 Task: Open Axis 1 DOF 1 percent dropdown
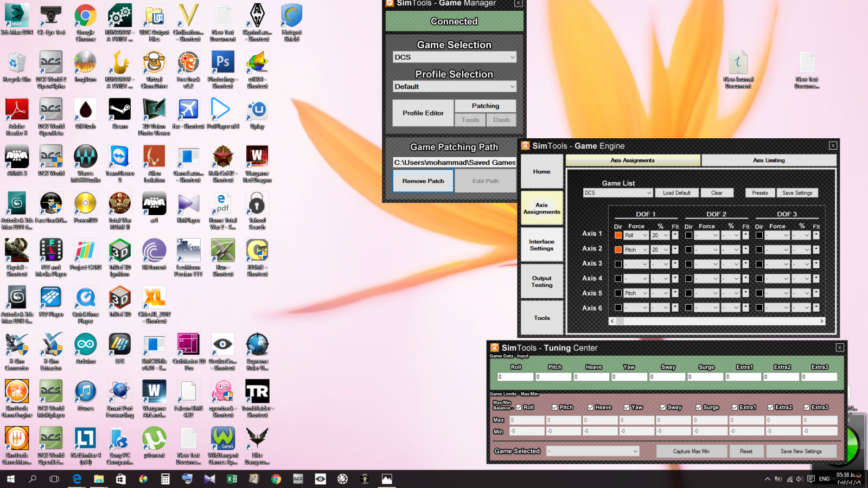point(660,235)
